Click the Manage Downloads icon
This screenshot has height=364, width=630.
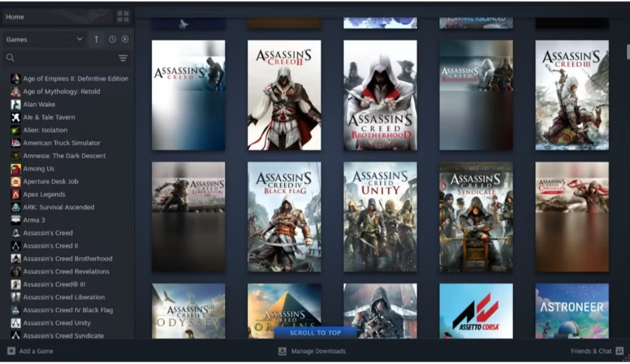(x=283, y=351)
